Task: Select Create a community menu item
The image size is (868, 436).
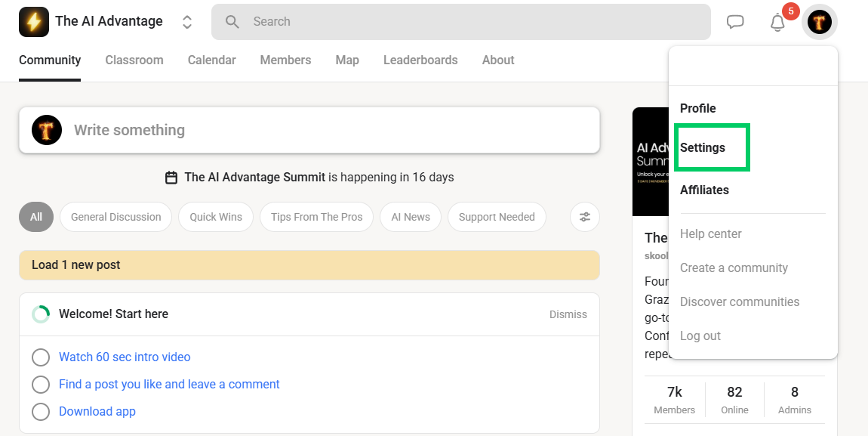Action: tap(734, 267)
